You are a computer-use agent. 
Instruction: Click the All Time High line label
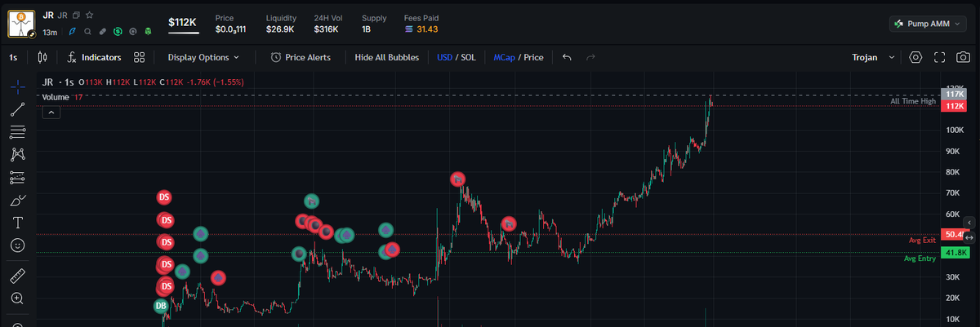[913, 101]
